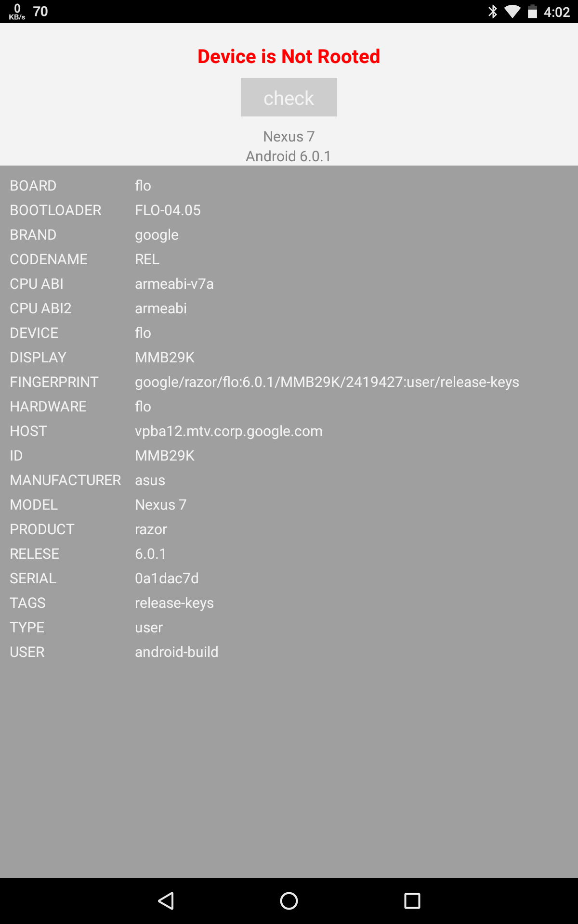Select the HOST value vpba12.mtv.corp.google.com
578x924 pixels.
229,431
